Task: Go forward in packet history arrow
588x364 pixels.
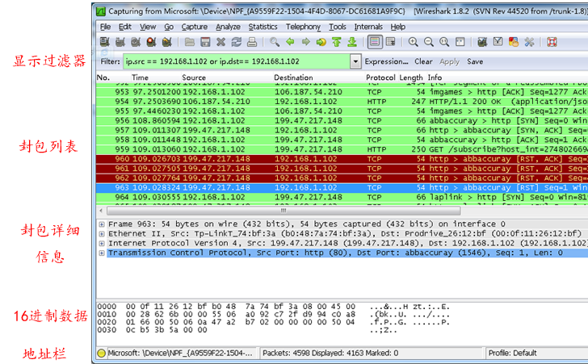Action: pyautogui.click(x=305, y=42)
